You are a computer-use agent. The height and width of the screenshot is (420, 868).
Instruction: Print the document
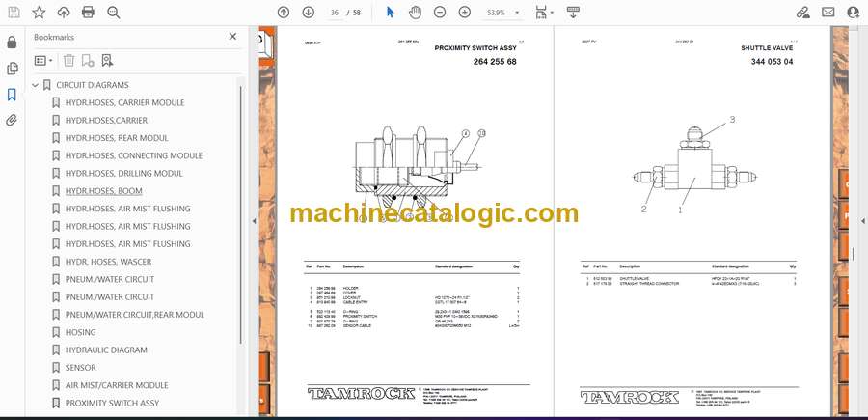tap(88, 13)
